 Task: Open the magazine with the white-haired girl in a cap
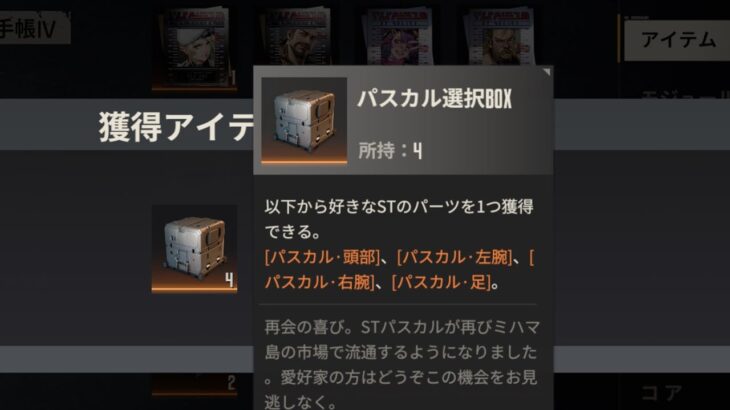coord(195,47)
